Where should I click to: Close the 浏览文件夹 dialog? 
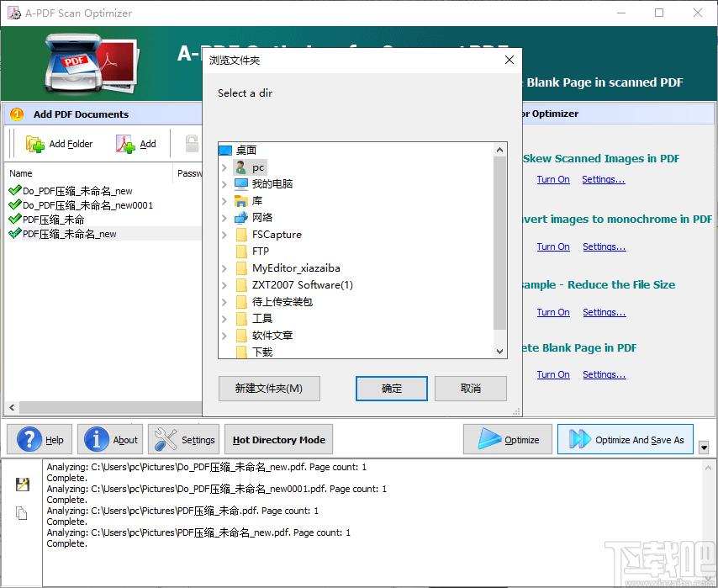(x=509, y=60)
